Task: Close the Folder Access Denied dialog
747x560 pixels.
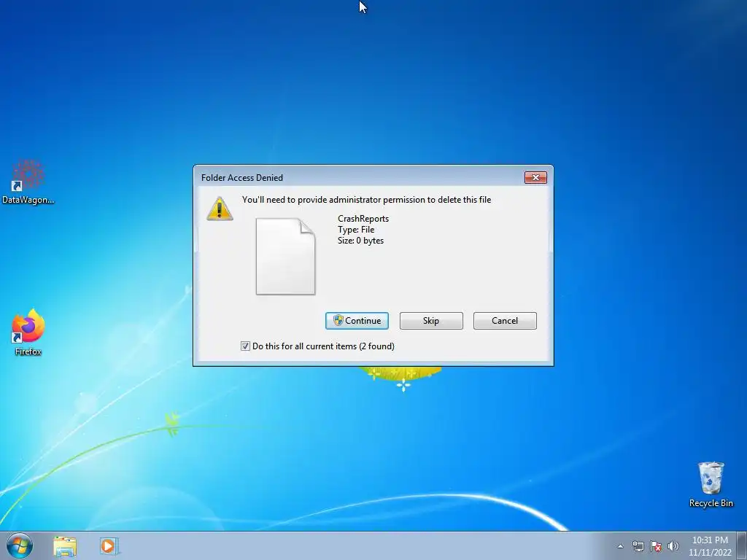Action: click(535, 178)
